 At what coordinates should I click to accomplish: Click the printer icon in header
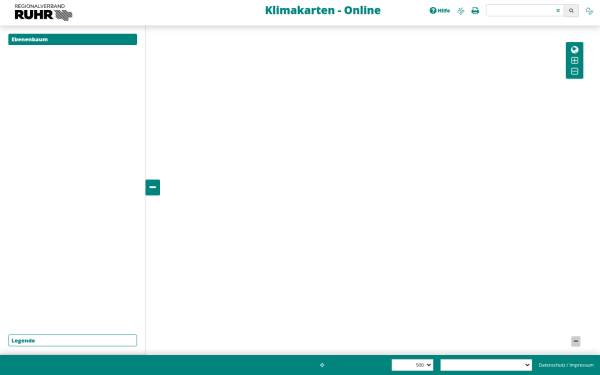[x=475, y=11]
